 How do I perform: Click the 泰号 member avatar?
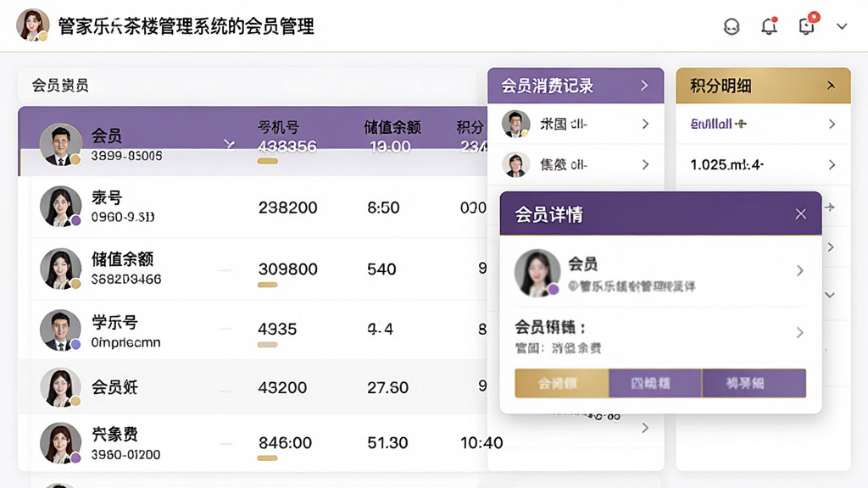point(60,207)
